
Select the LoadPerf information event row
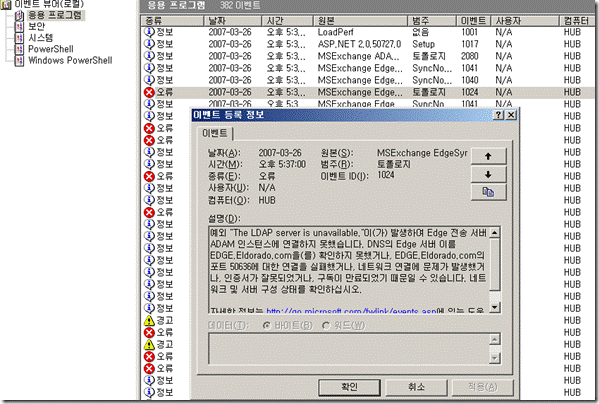pos(367,32)
